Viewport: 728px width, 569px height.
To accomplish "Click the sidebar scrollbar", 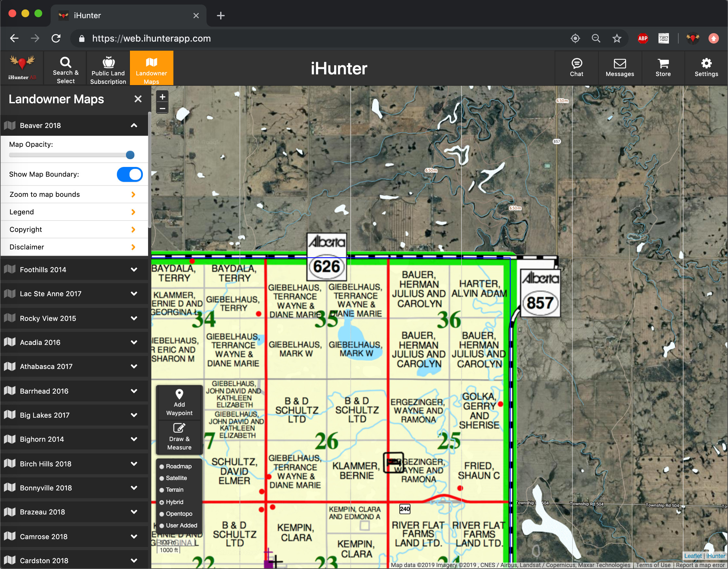I will click(150, 170).
